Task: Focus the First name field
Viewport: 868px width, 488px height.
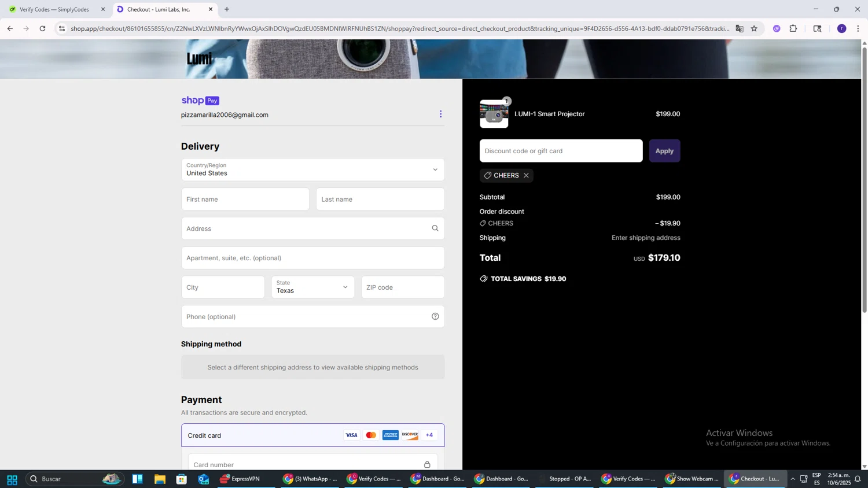Action: point(245,199)
